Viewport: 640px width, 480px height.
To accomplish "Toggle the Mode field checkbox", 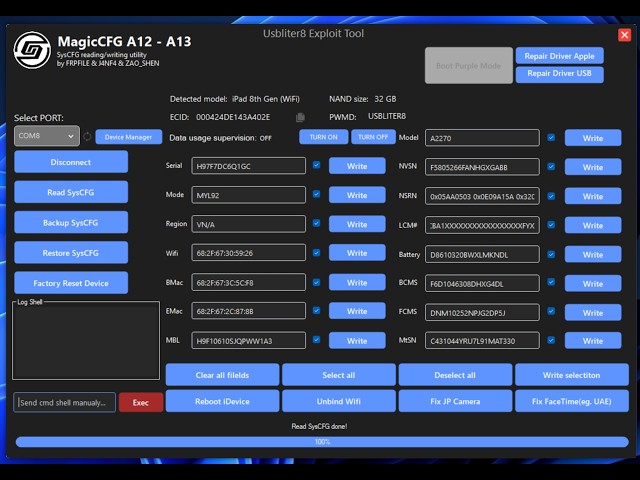I will coord(316,194).
